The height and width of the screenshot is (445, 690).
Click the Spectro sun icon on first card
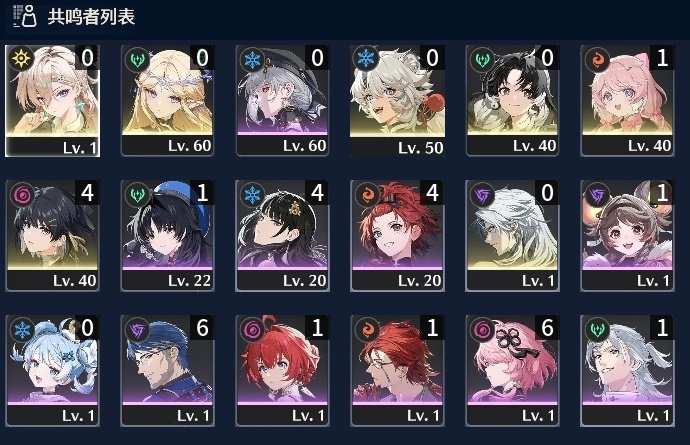tap(20, 59)
